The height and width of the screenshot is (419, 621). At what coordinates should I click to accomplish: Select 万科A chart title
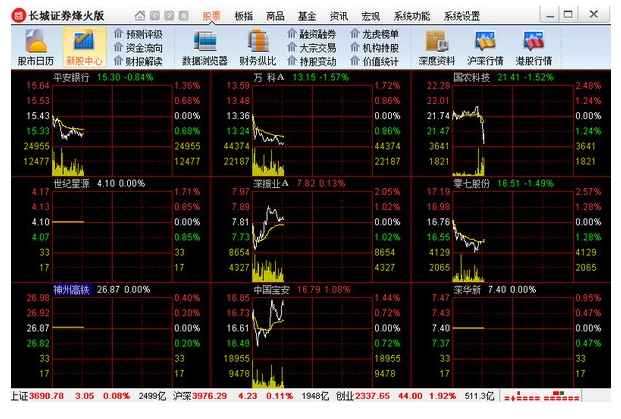click(x=269, y=77)
